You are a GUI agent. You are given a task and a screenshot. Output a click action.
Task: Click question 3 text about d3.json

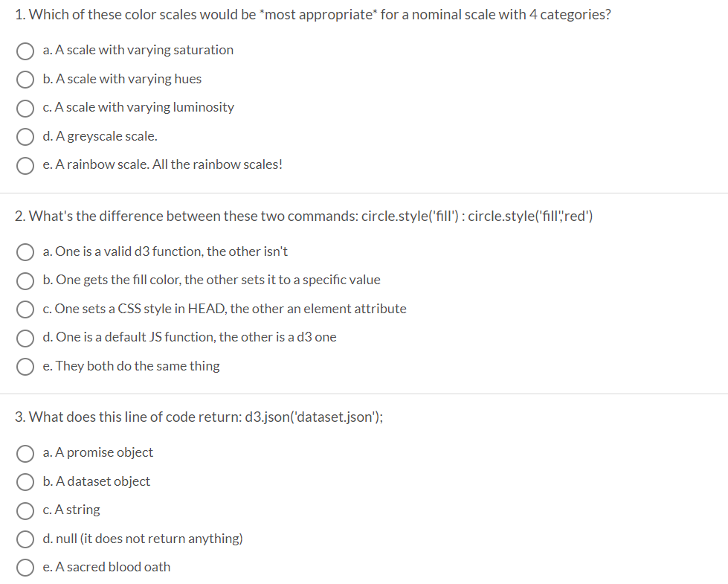pyautogui.click(x=199, y=417)
